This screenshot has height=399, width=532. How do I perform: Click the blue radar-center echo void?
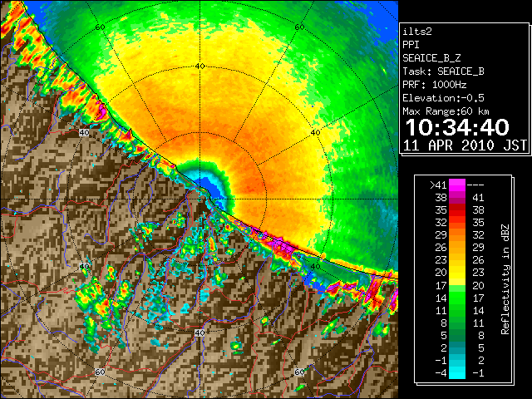(211, 189)
